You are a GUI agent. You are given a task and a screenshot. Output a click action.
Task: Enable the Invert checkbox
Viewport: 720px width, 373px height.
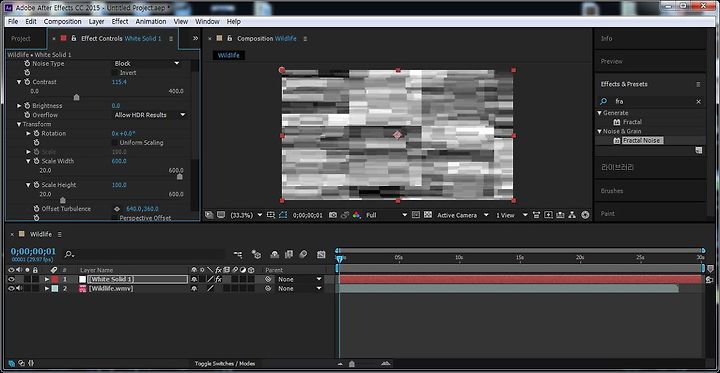pos(114,73)
